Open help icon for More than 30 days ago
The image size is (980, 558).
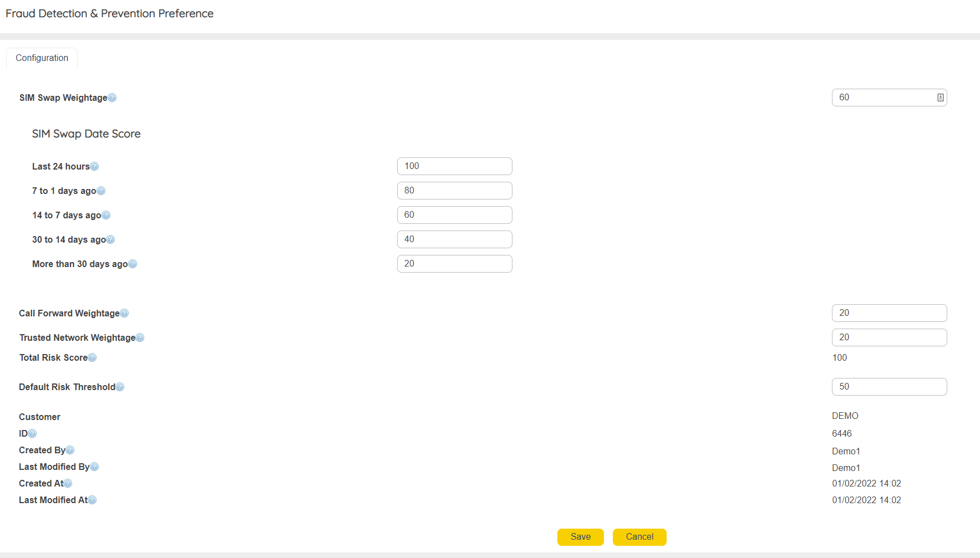coord(133,264)
